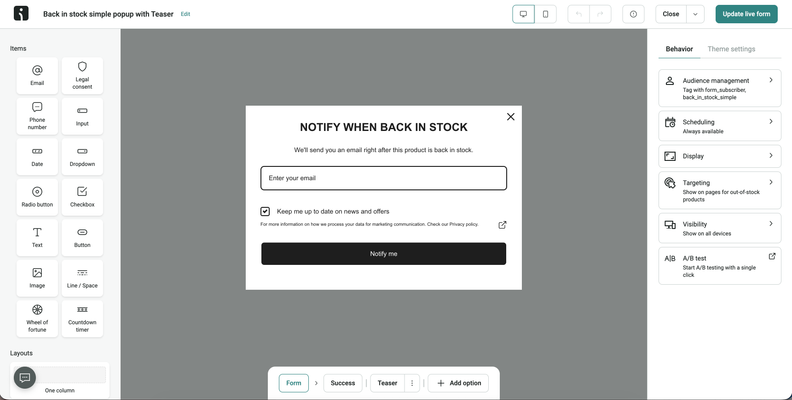
Task: Click Update live form button
Action: click(x=746, y=14)
